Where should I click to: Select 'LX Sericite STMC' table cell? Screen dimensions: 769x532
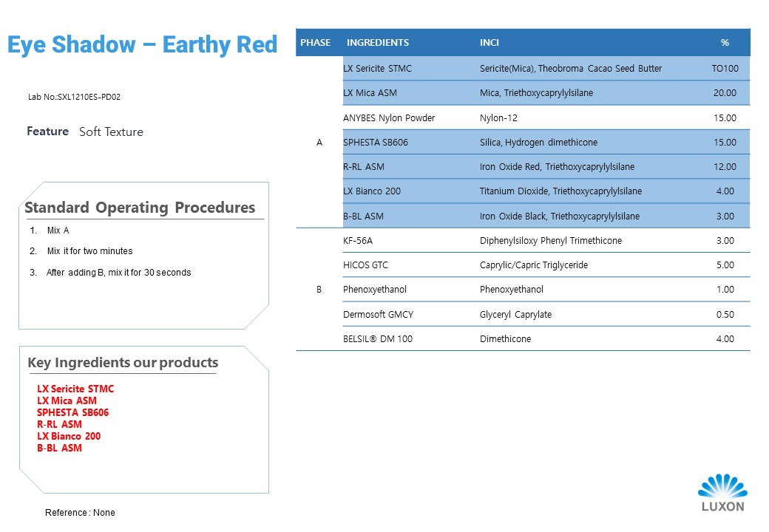click(x=377, y=69)
